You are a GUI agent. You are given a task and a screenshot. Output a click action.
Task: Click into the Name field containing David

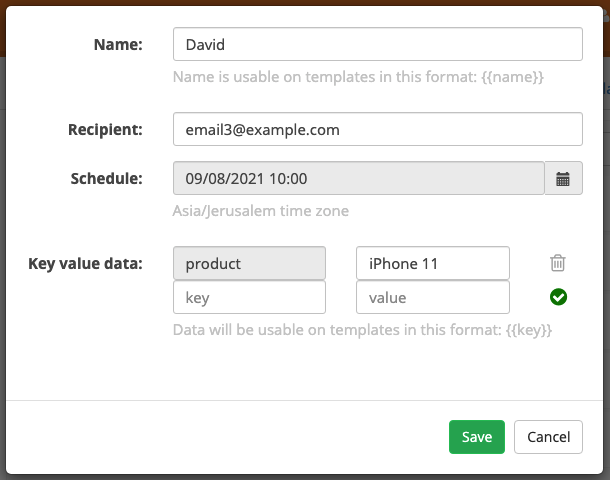click(378, 44)
